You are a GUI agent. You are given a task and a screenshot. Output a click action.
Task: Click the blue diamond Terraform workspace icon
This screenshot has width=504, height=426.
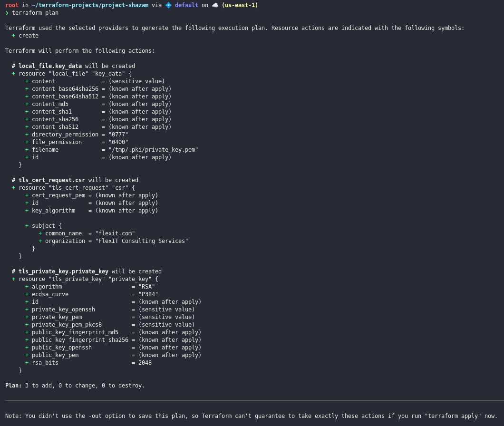coord(168,5)
